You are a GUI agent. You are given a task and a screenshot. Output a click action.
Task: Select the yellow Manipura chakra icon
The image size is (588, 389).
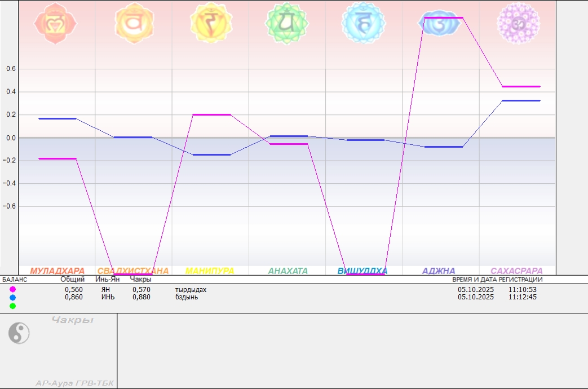(x=211, y=23)
